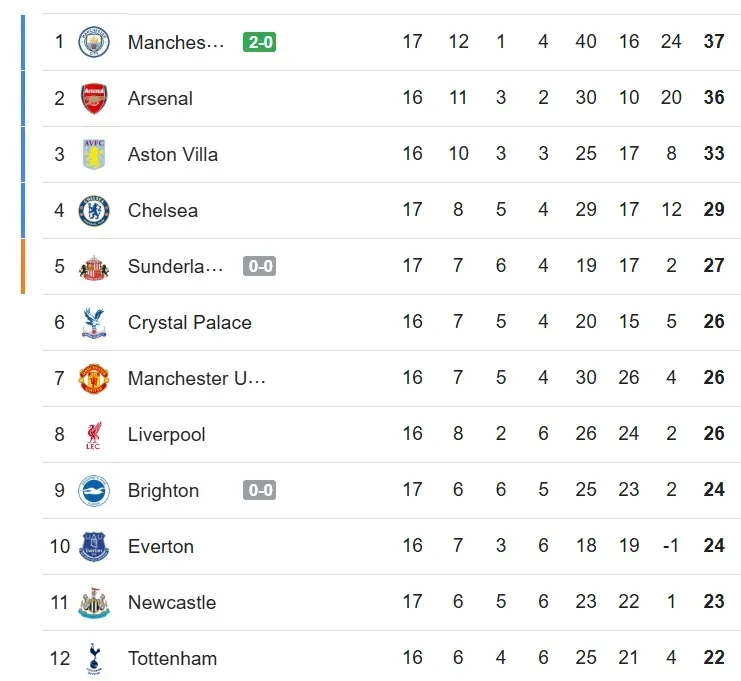Click the Tottenham club crest
The image size is (741, 681).
94,657
